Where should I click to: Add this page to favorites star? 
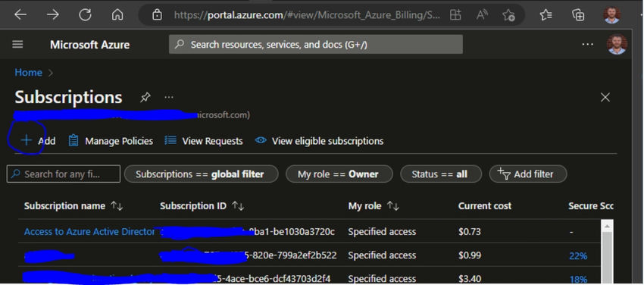[x=508, y=15]
